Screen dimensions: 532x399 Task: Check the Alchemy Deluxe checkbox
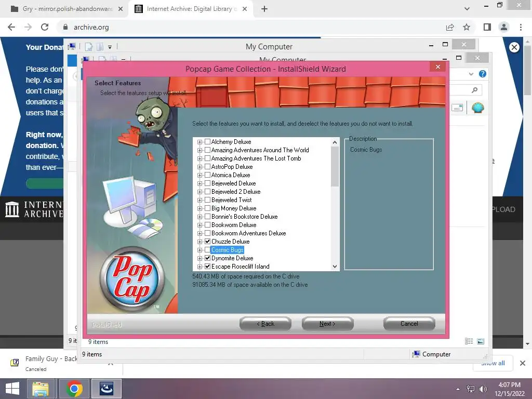pos(208,142)
